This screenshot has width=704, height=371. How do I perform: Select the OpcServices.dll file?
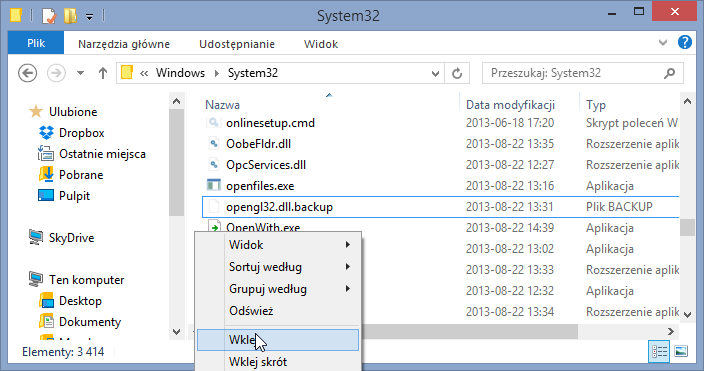click(x=266, y=165)
